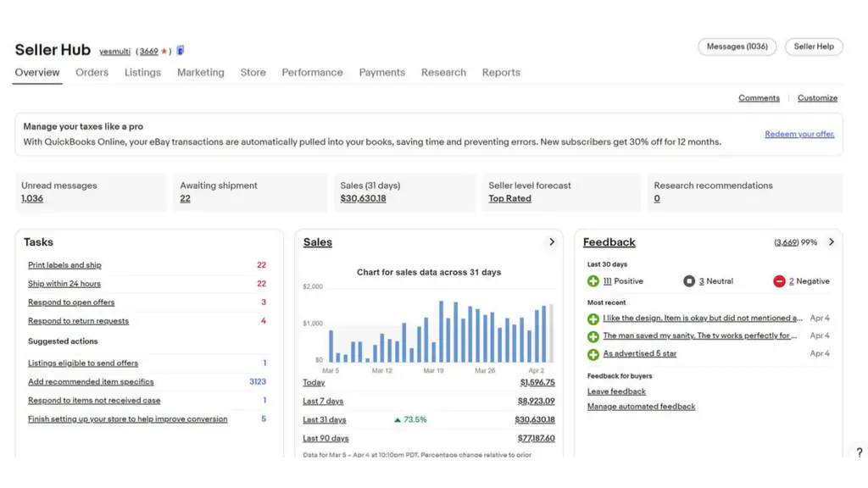This screenshot has width=868, height=488.
Task: Click 'Add recommended item specifics'
Action: coord(91,382)
